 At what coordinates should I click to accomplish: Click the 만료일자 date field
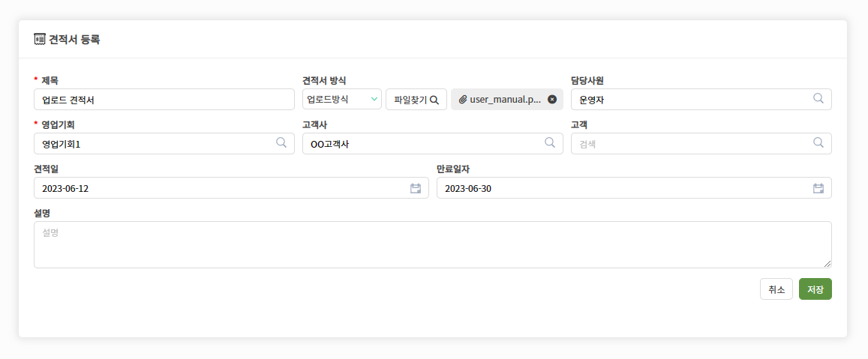pos(634,188)
